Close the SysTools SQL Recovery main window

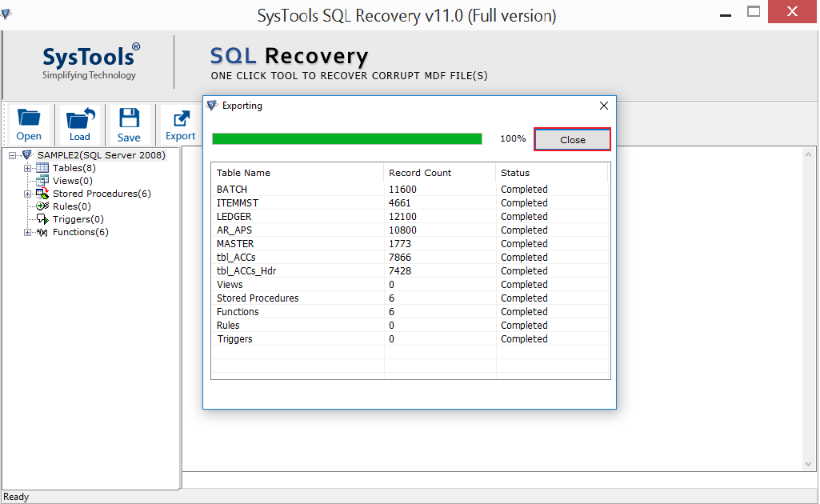point(792,11)
